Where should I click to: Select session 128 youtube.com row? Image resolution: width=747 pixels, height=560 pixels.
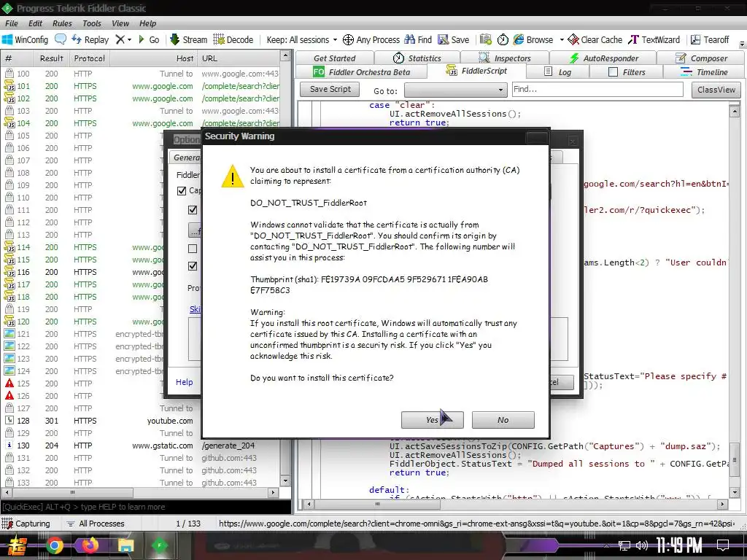tap(141, 421)
